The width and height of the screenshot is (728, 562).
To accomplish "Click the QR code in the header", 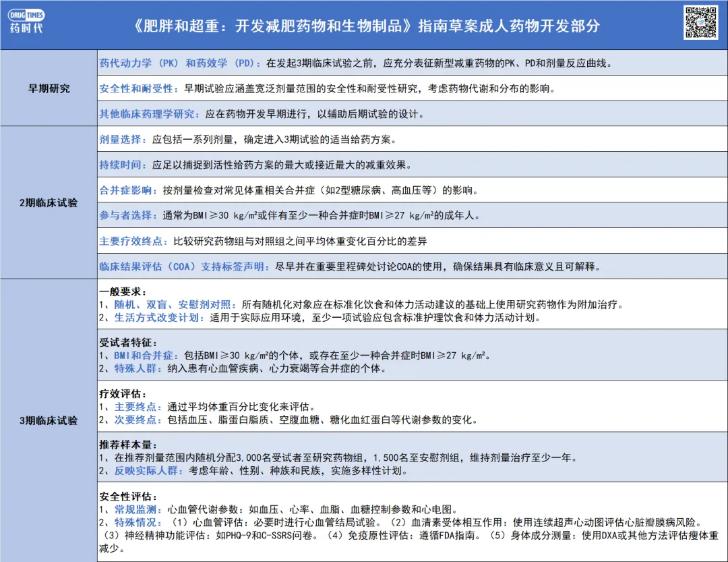I will click(x=702, y=22).
